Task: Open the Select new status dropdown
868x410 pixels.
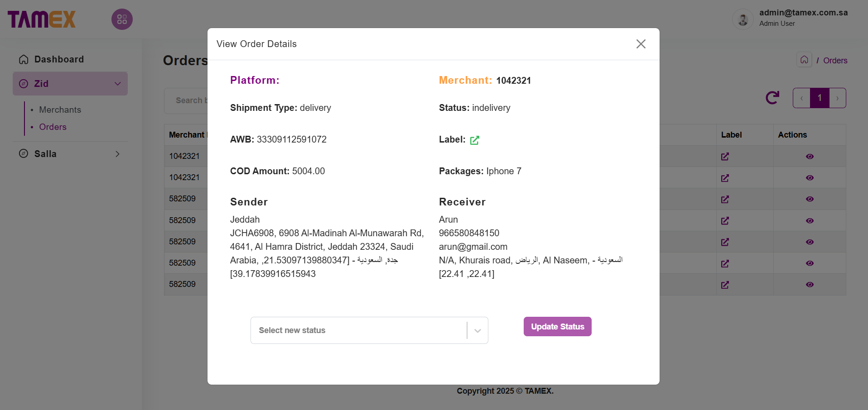Action: (x=369, y=330)
